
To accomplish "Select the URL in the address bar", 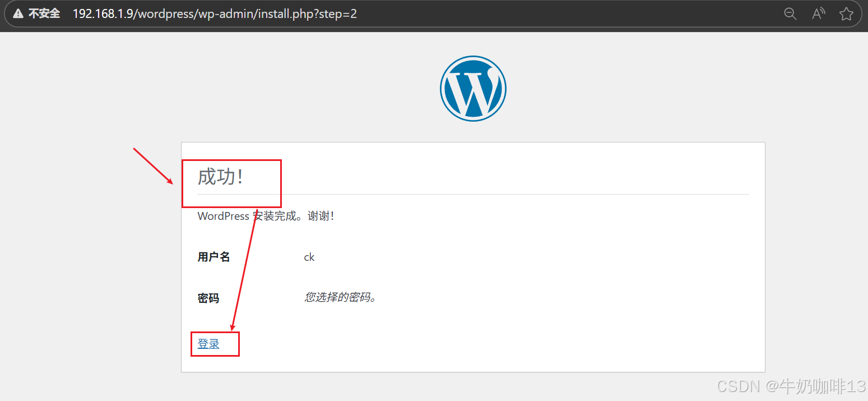I will (x=215, y=14).
